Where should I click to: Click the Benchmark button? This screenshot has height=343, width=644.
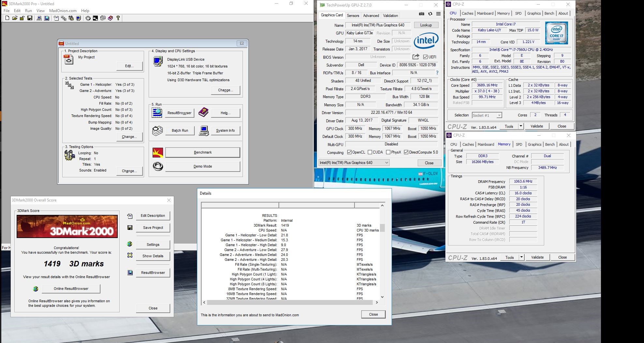pyautogui.click(x=203, y=152)
